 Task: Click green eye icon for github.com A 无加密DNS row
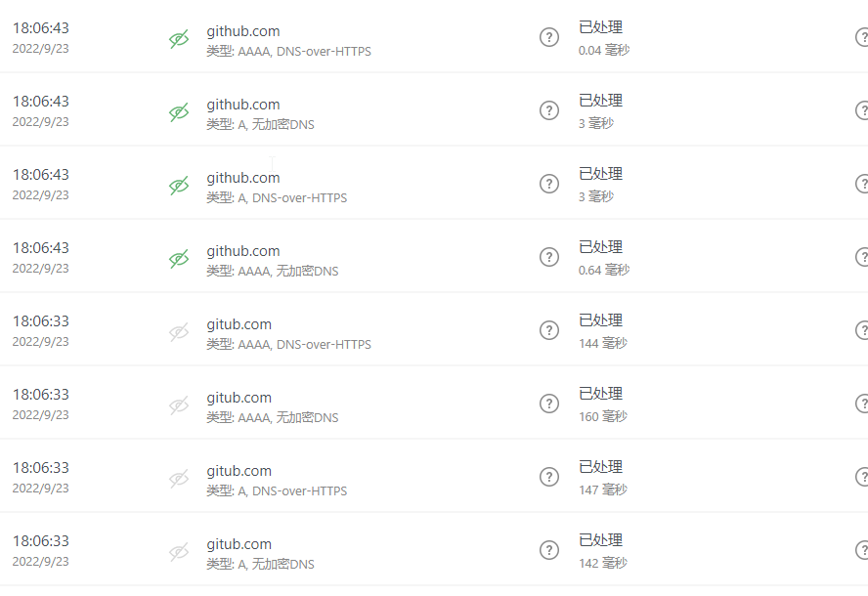point(178,112)
